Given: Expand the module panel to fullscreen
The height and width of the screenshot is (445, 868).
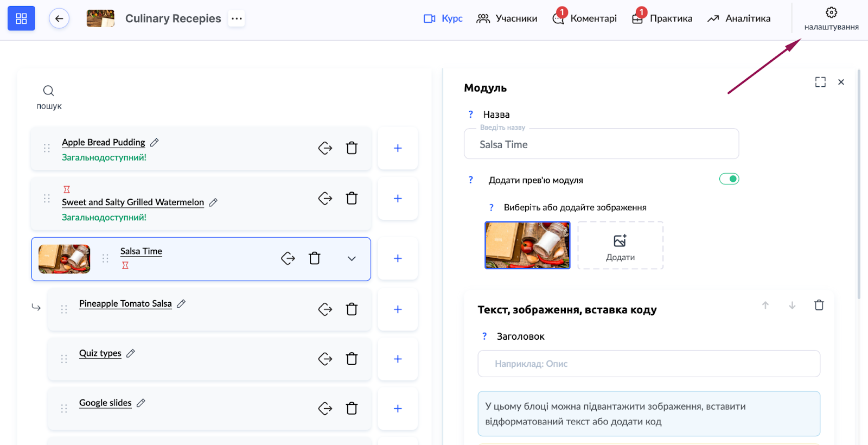Looking at the screenshot, I should tap(820, 82).
